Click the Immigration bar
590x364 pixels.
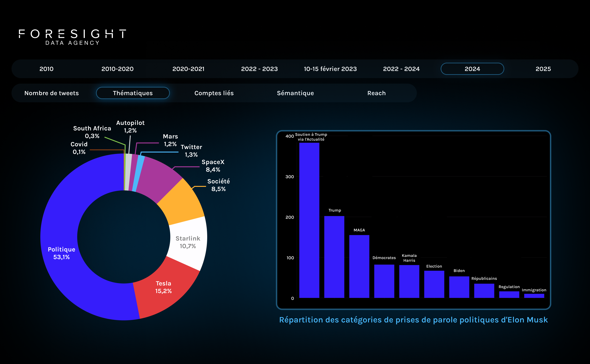534,296
